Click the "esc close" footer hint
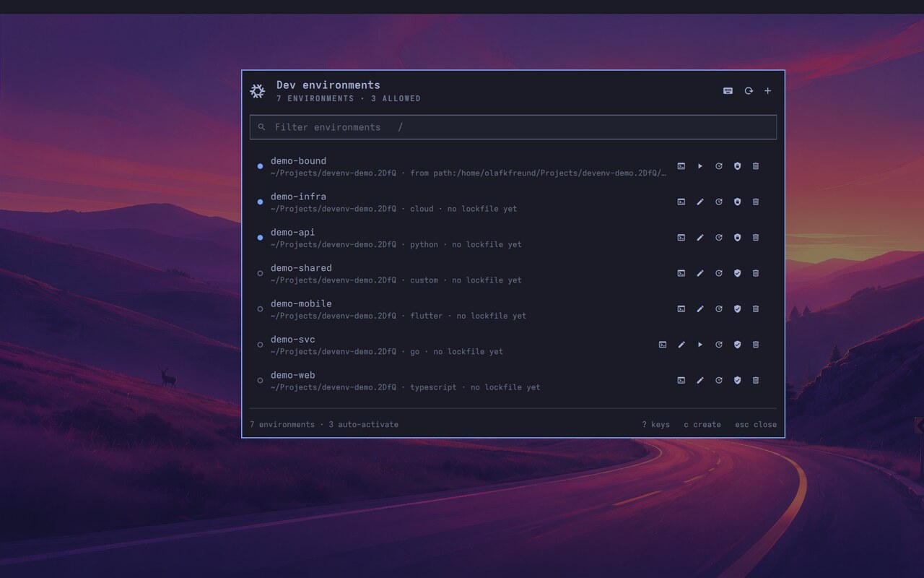Viewport: 924px width, 578px height. (756, 425)
